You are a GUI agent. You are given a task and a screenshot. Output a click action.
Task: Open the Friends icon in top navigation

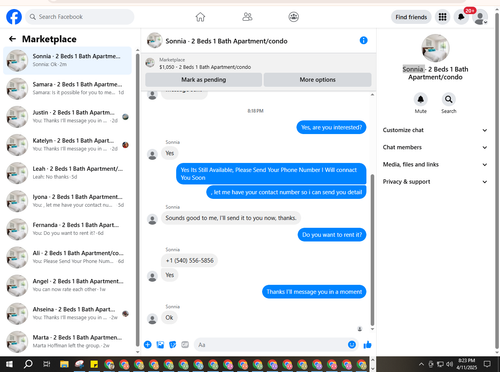(247, 17)
